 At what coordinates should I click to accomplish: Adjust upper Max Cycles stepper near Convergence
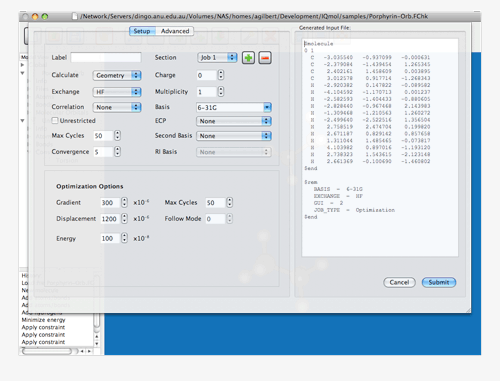117,135
